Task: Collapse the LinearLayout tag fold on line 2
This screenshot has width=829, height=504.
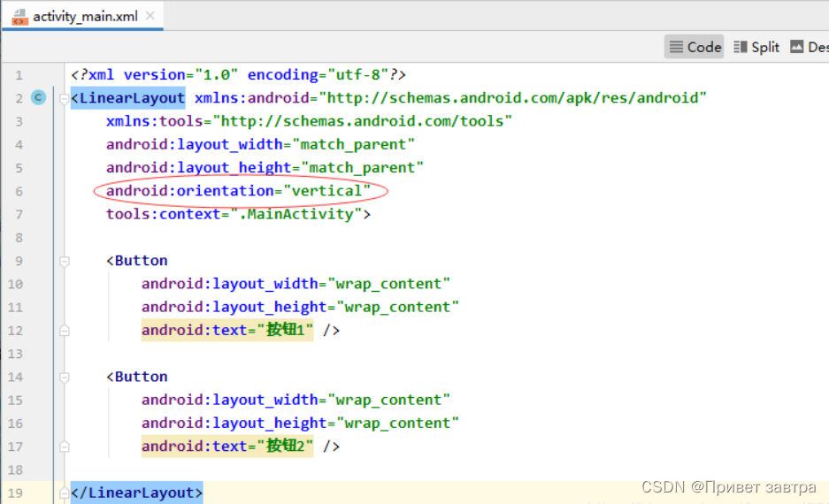Action: (65, 98)
